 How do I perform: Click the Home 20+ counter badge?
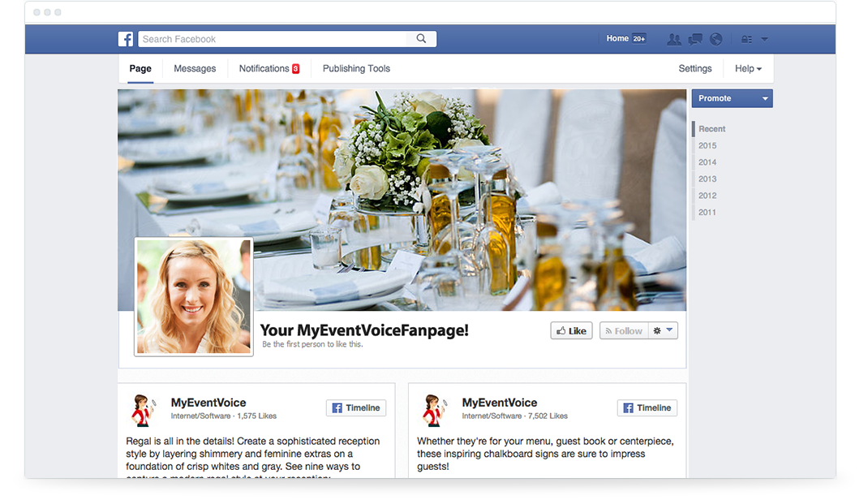pyautogui.click(x=639, y=39)
